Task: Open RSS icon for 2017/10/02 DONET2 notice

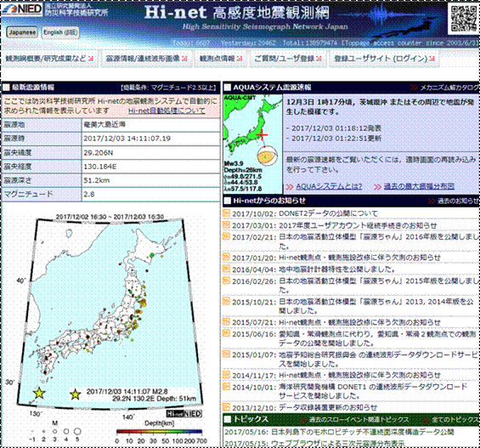Action: pos(226,213)
